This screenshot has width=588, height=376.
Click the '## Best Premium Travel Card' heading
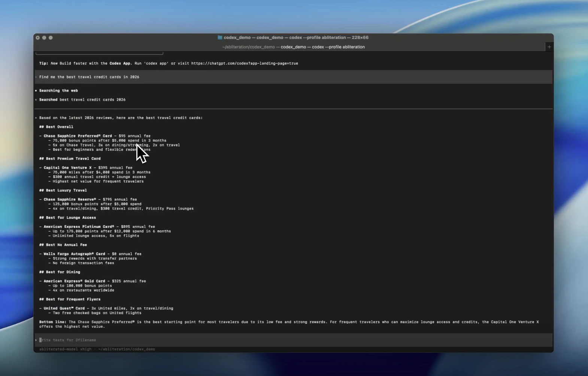70,159
